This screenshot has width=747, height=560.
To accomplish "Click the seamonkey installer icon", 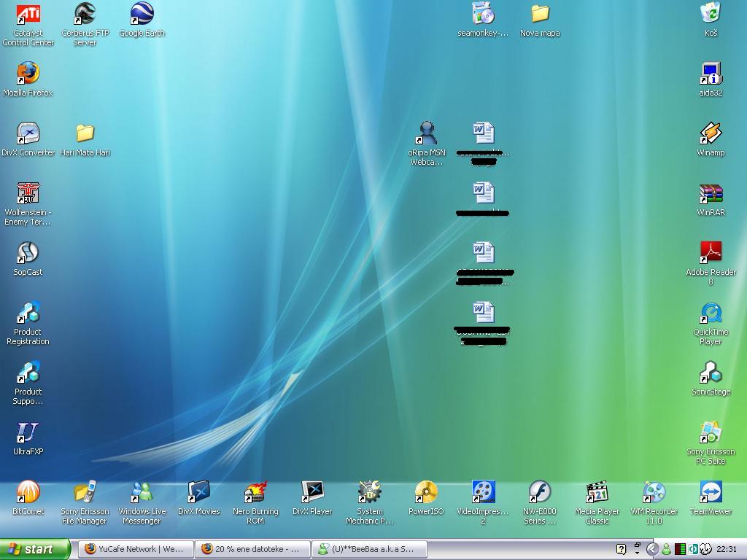I will pos(483,14).
